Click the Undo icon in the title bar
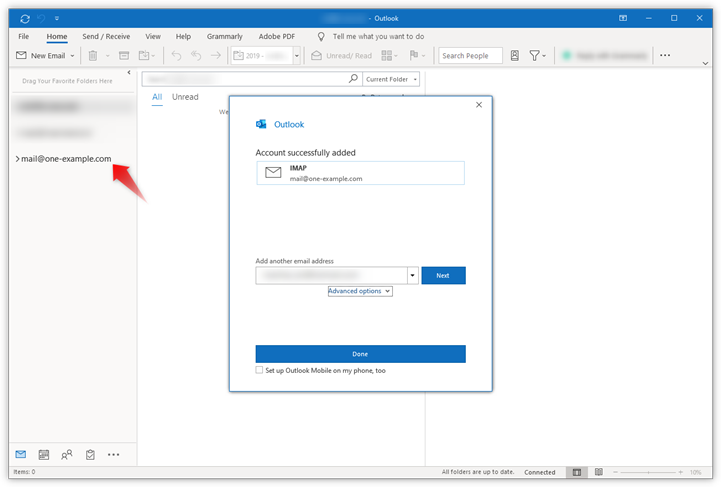This screenshot has width=721, height=487. click(x=41, y=18)
